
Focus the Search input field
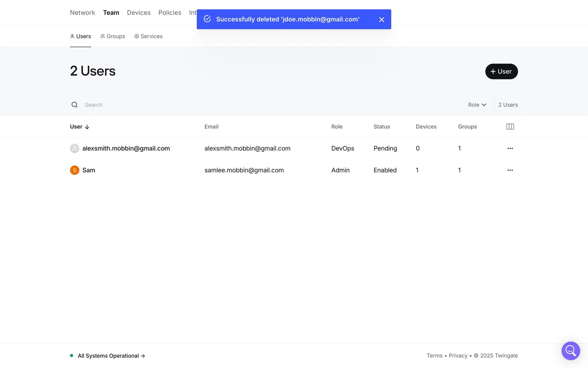tap(184, 105)
